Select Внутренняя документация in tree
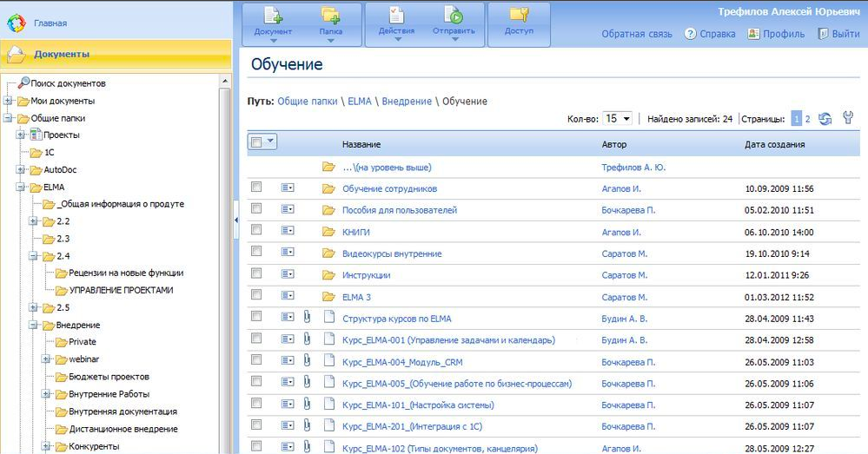Image resolution: width=868 pixels, height=454 pixels. coord(123,411)
